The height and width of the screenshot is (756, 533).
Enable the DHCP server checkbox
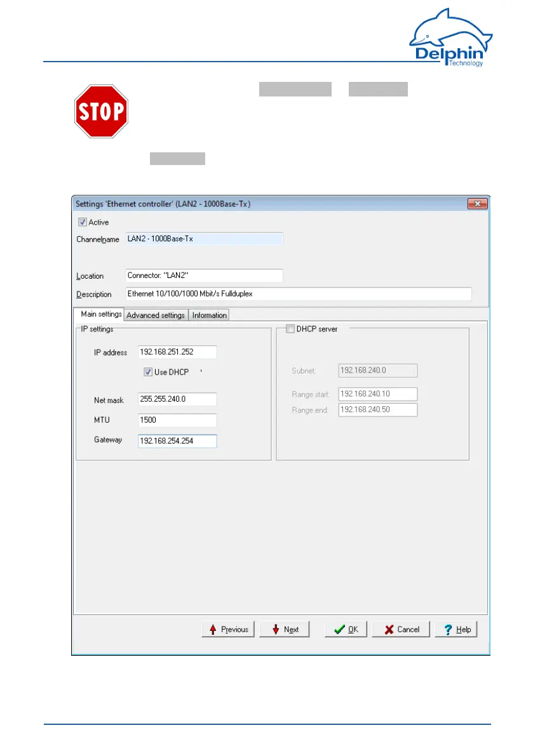(x=290, y=329)
